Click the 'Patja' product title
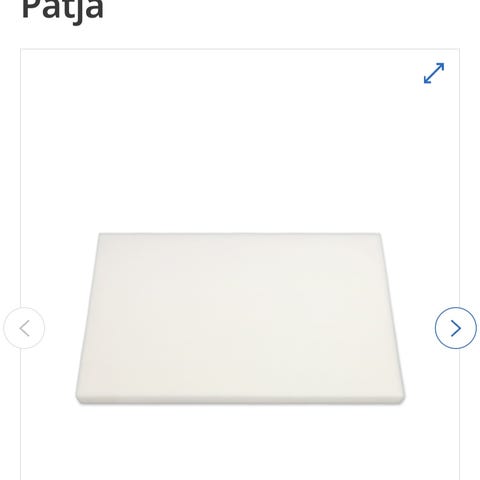Screen dimensions: 480x480 63,10
